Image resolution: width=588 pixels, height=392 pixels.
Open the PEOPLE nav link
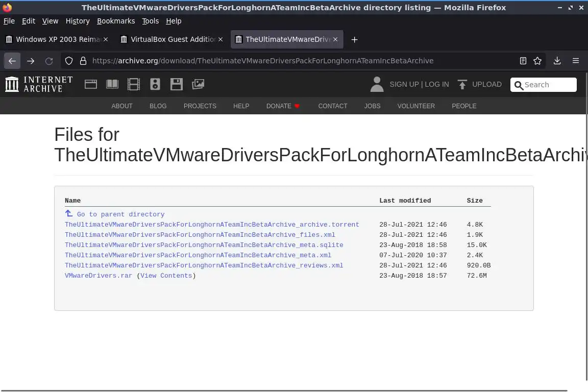point(464,106)
